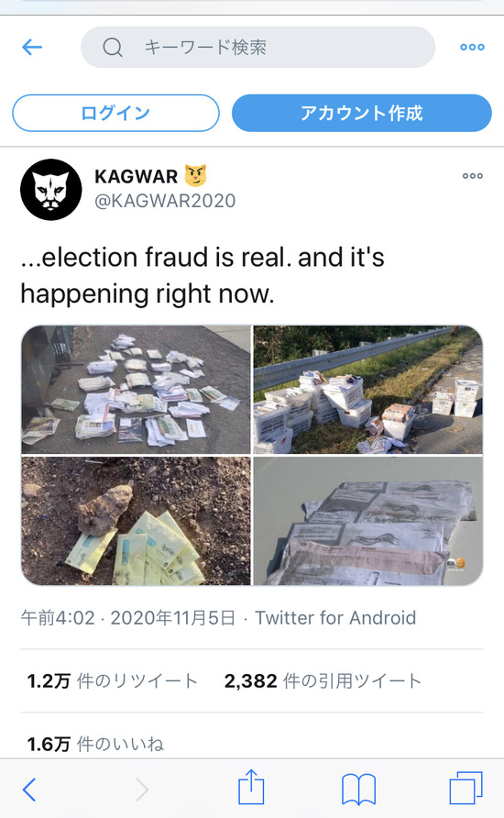The width and height of the screenshot is (504, 818).
Task: Click the search magnifier icon
Action: 113,48
